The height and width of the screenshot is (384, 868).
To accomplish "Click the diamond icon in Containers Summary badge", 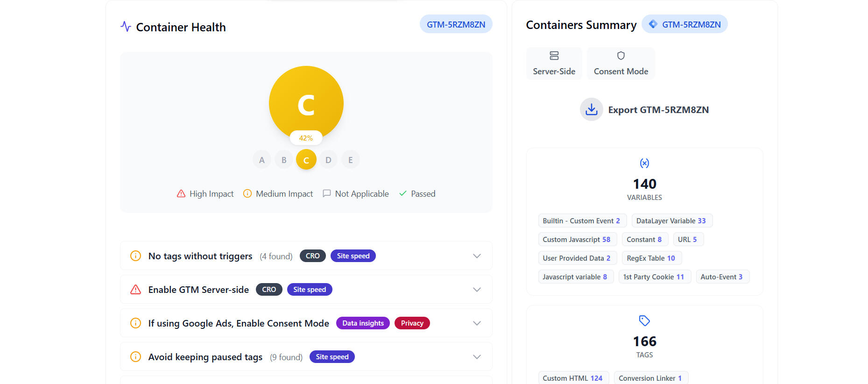I will point(653,24).
